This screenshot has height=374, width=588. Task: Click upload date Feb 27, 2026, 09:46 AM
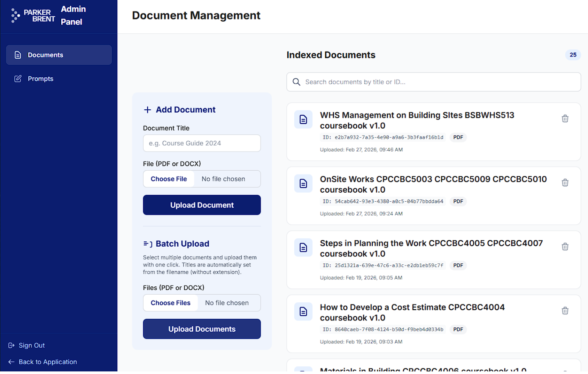click(x=361, y=150)
